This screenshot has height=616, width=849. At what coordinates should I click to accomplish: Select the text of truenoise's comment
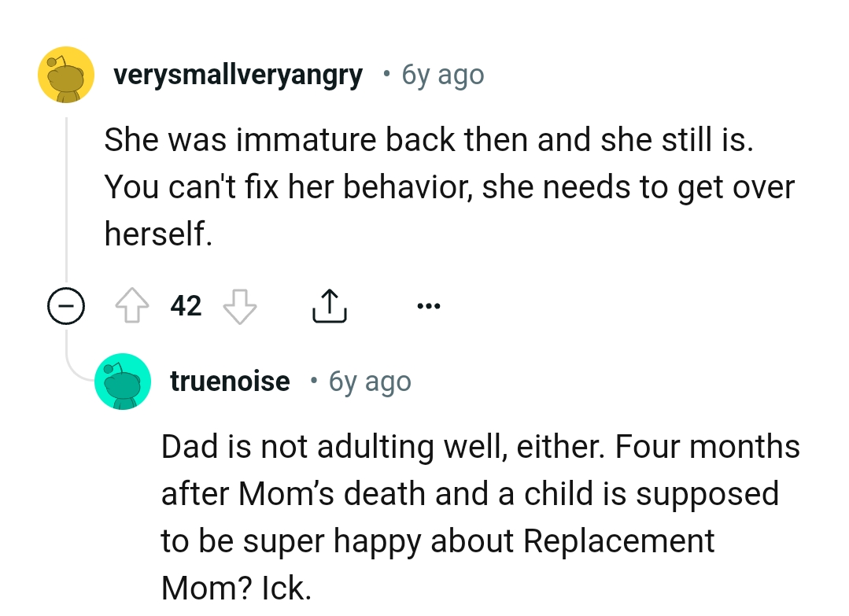(480, 493)
